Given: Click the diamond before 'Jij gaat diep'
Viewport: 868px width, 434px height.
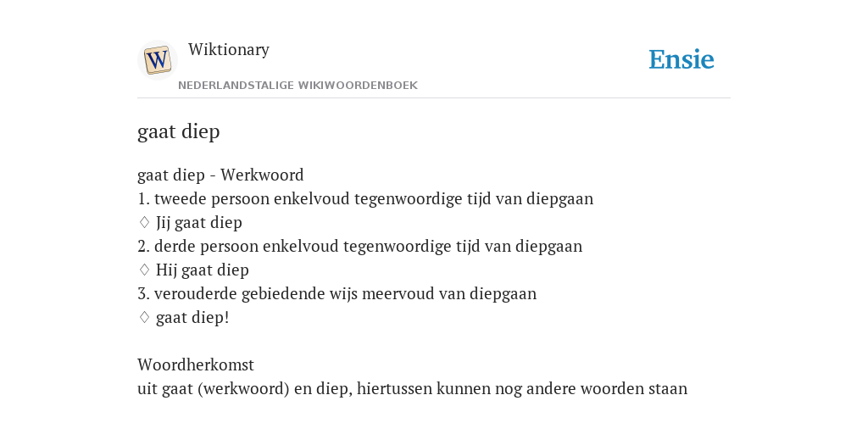Looking at the screenshot, I should tap(144, 223).
